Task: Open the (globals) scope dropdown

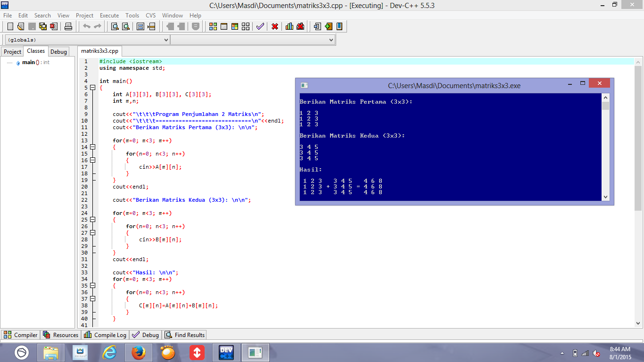Action: pyautogui.click(x=87, y=40)
